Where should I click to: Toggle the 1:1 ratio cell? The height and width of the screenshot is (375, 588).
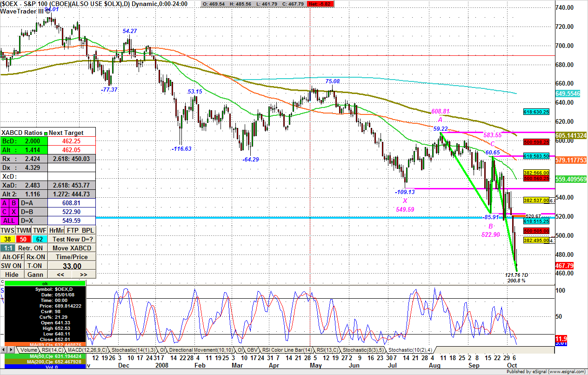click(x=8, y=248)
